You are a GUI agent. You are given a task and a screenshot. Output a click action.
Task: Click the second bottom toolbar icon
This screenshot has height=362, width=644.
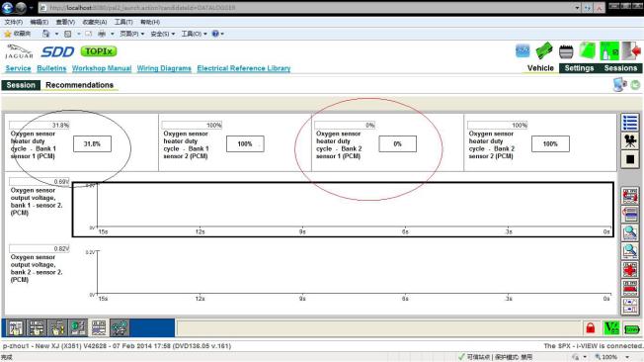click(37, 327)
